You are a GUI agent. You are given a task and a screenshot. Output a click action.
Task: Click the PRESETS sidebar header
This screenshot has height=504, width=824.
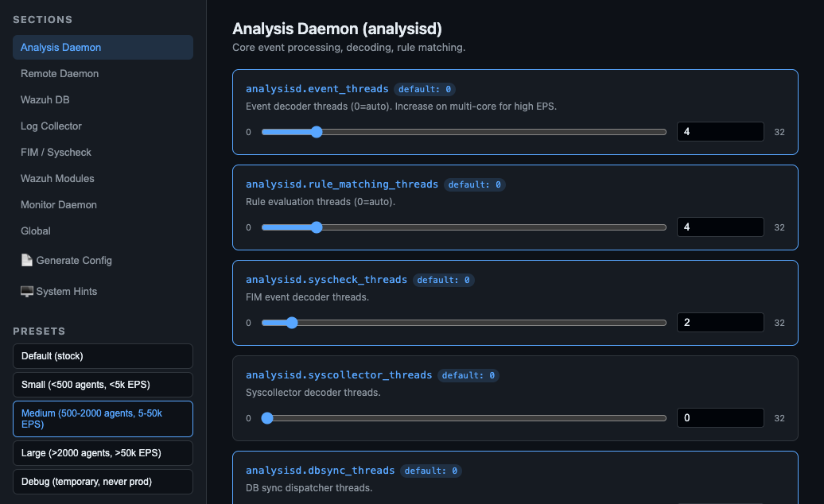(x=40, y=331)
